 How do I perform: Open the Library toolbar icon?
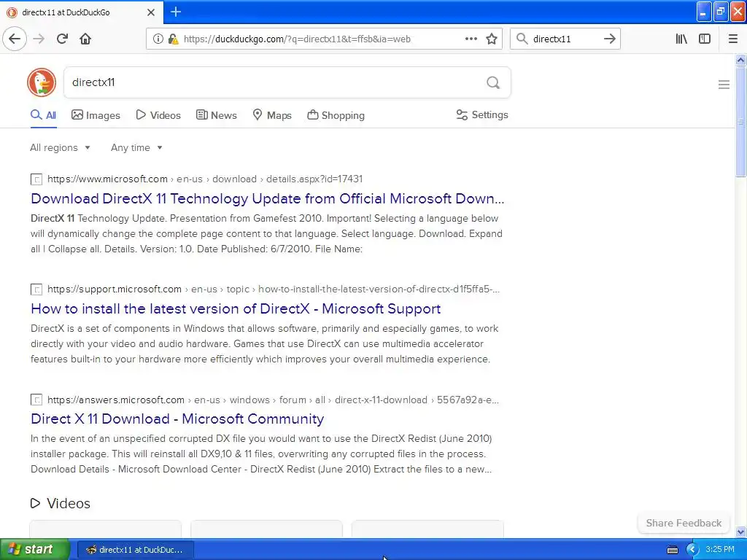coord(681,39)
